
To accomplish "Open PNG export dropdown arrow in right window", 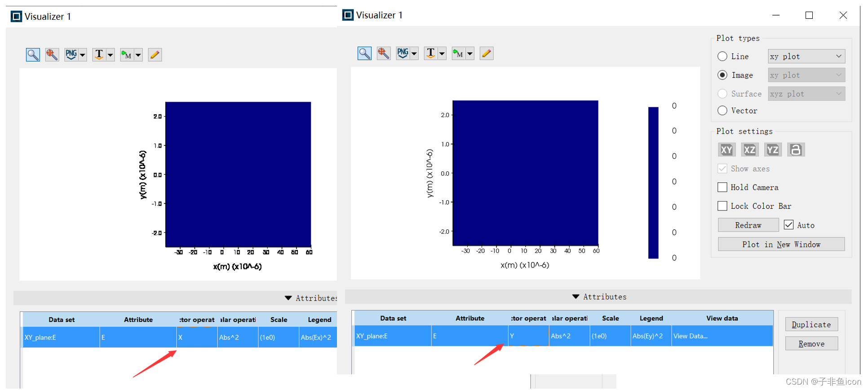I will [x=414, y=53].
